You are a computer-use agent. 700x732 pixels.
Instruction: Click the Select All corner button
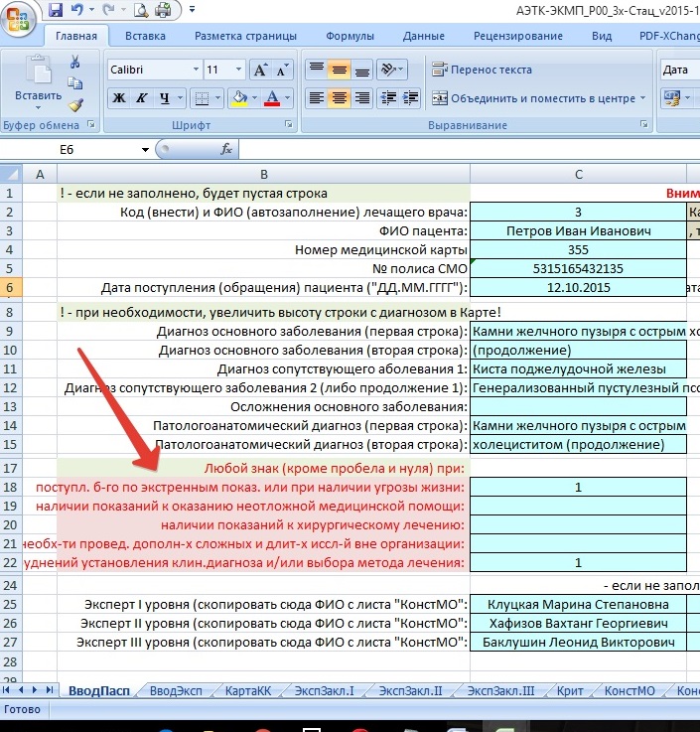click(x=11, y=174)
